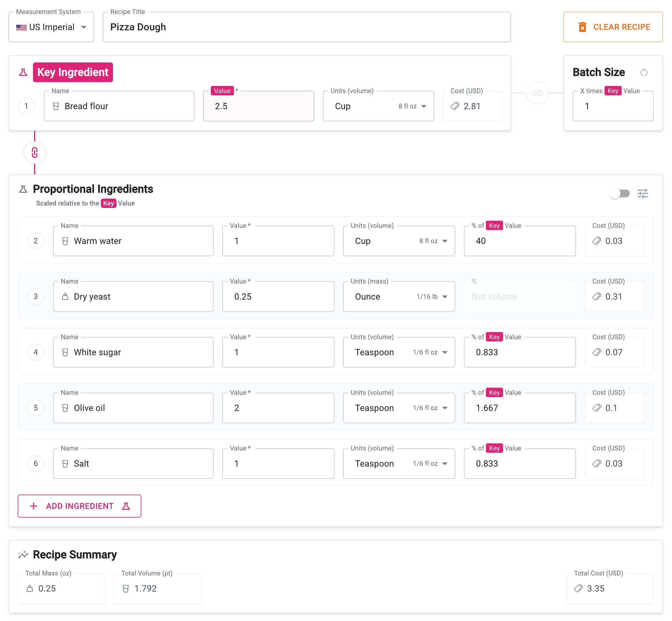This screenshot has height=621, width=672.
Task: Flip the toggle switch in Proportional Ingredients header
Action: (620, 193)
